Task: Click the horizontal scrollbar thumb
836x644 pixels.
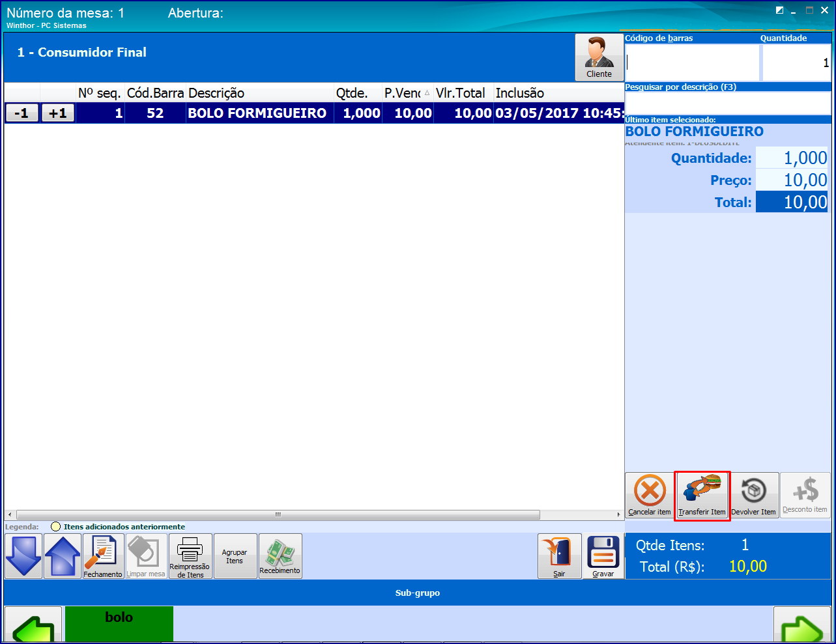Action: pyautogui.click(x=278, y=514)
